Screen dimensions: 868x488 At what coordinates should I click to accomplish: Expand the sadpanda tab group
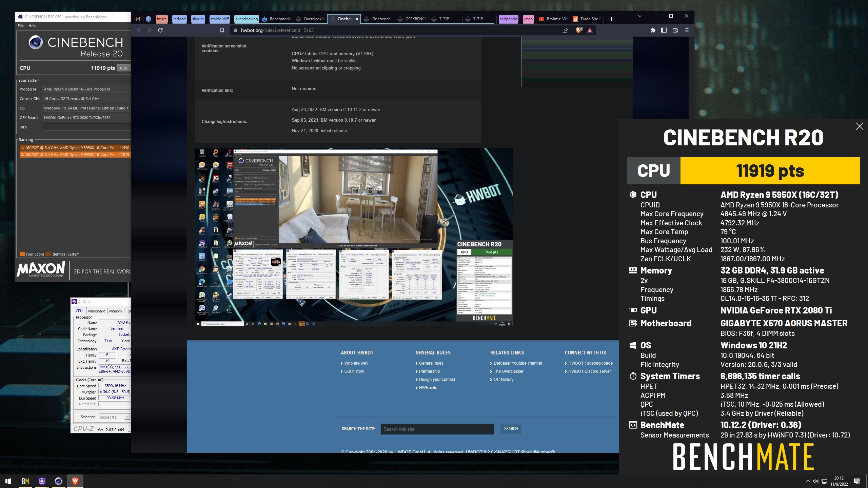click(x=508, y=19)
